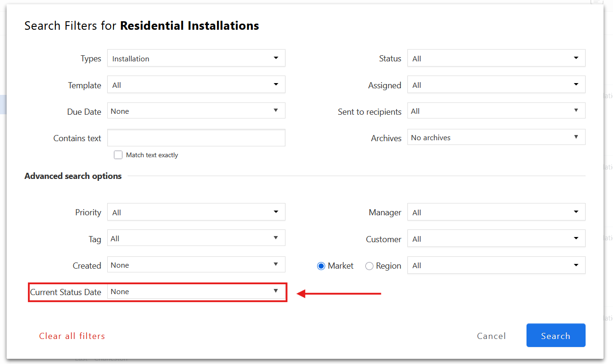Image resolution: width=613 pixels, height=364 pixels.
Task: Open the Archives dropdown
Action: (496, 138)
